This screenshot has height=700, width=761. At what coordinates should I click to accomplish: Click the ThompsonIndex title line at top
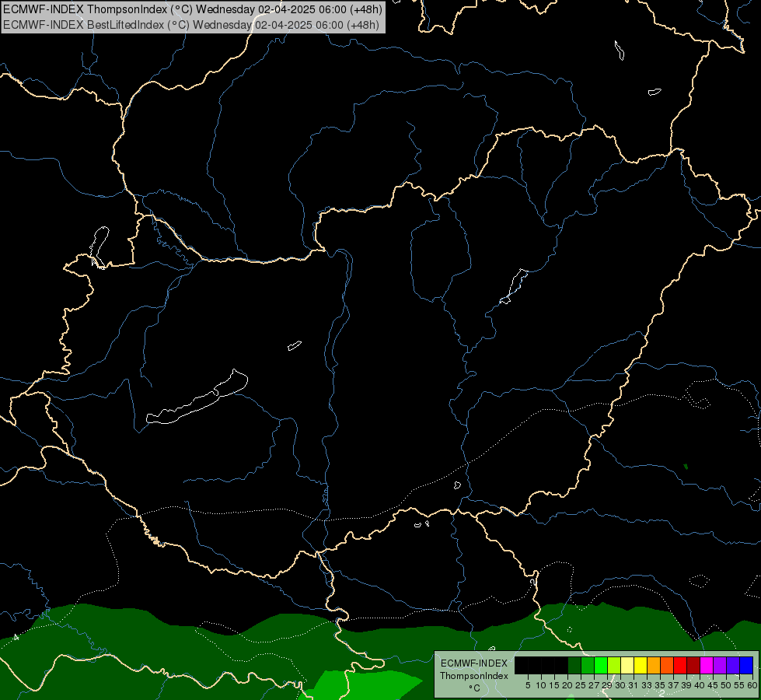pos(193,9)
